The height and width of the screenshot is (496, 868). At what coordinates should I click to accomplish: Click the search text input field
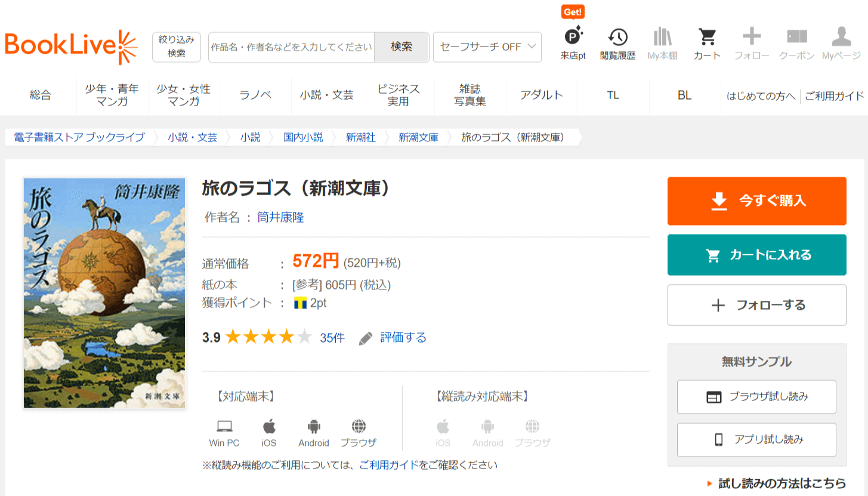pyautogui.click(x=292, y=47)
